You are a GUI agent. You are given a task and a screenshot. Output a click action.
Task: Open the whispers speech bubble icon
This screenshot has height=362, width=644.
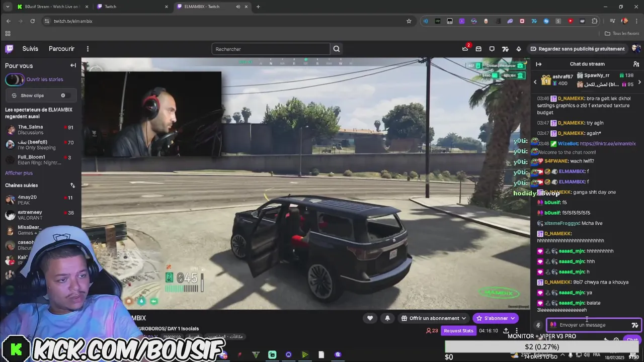(492, 49)
